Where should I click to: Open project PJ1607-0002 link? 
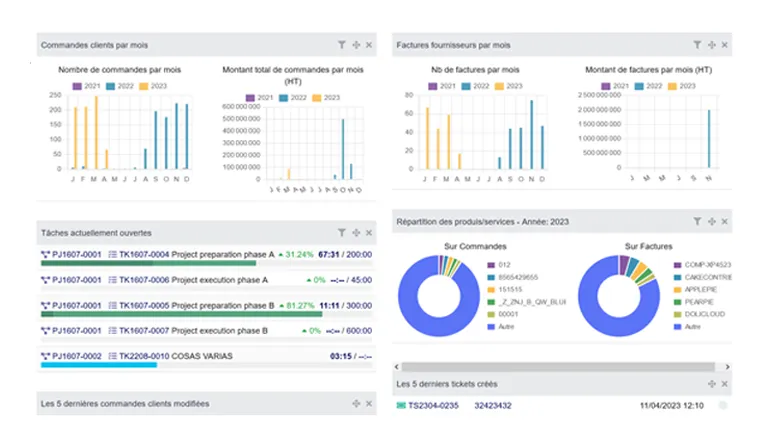[x=71, y=355]
